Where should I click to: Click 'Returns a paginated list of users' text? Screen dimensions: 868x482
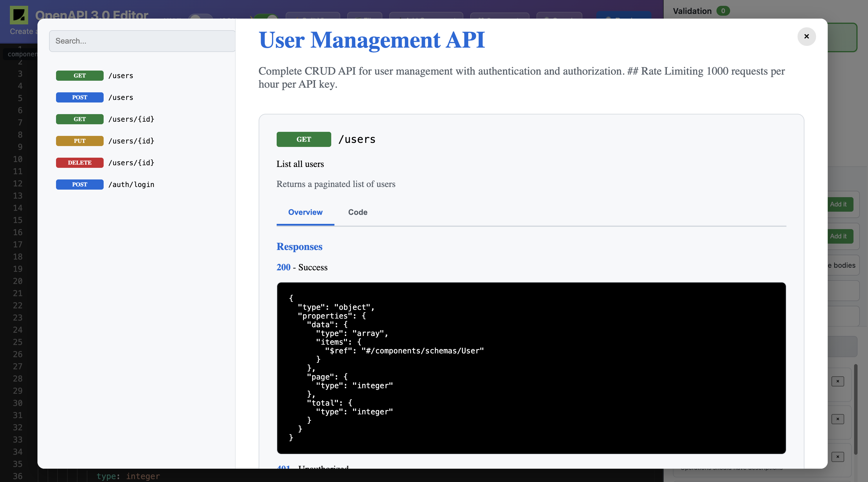336,184
